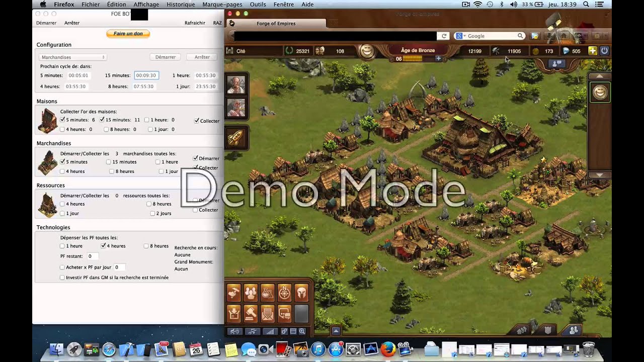Open the messages envelope icon
Screen dimensions: 644x362
point(267,314)
